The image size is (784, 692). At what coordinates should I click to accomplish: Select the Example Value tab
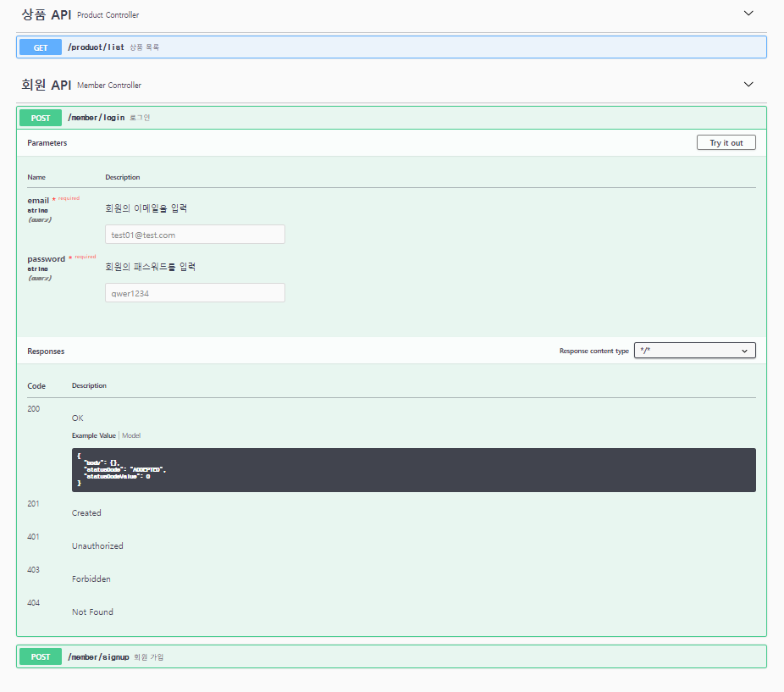(x=93, y=435)
